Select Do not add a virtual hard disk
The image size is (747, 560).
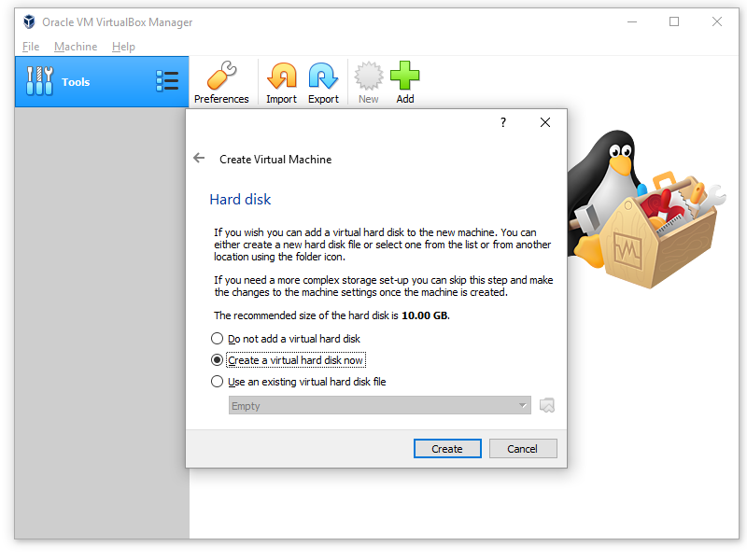point(218,339)
